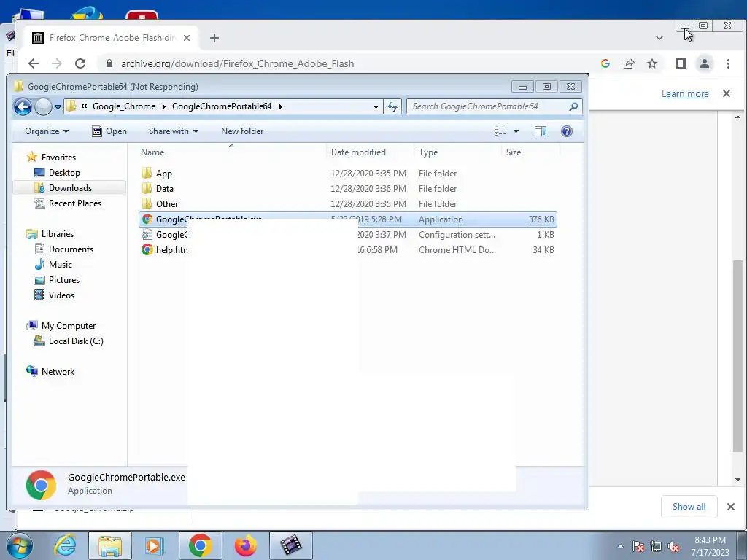The width and height of the screenshot is (747, 560).
Task: Select the App folder
Action: pyautogui.click(x=348, y=174)
